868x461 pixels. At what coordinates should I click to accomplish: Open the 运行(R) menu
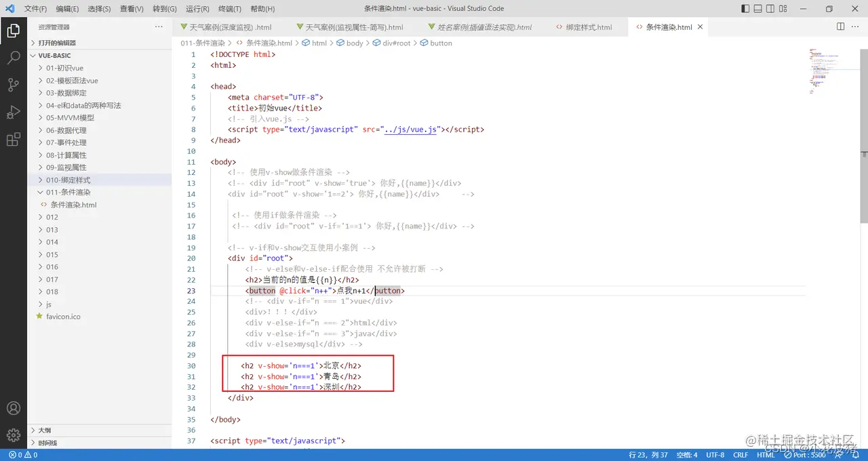tap(197, 9)
